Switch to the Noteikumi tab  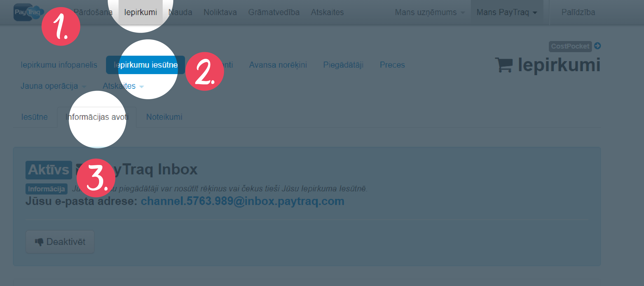tap(164, 117)
